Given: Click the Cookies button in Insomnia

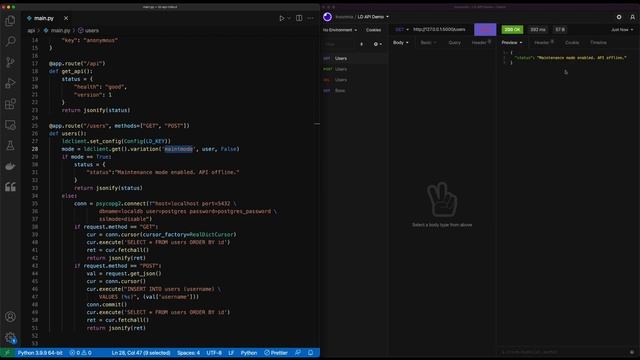Looking at the screenshot, I should click(x=373, y=30).
